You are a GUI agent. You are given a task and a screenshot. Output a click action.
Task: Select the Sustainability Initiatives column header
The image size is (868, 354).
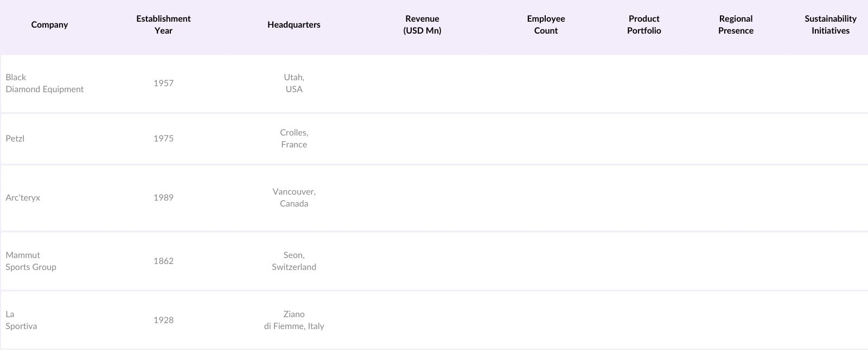click(x=830, y=25)
